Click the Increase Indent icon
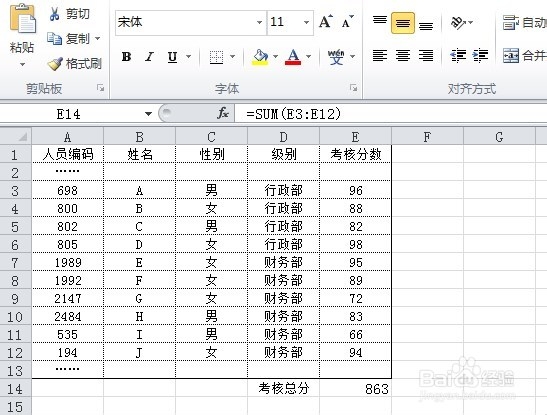The height and width of the screenshot is (415, 547). [x=480, y=55]
